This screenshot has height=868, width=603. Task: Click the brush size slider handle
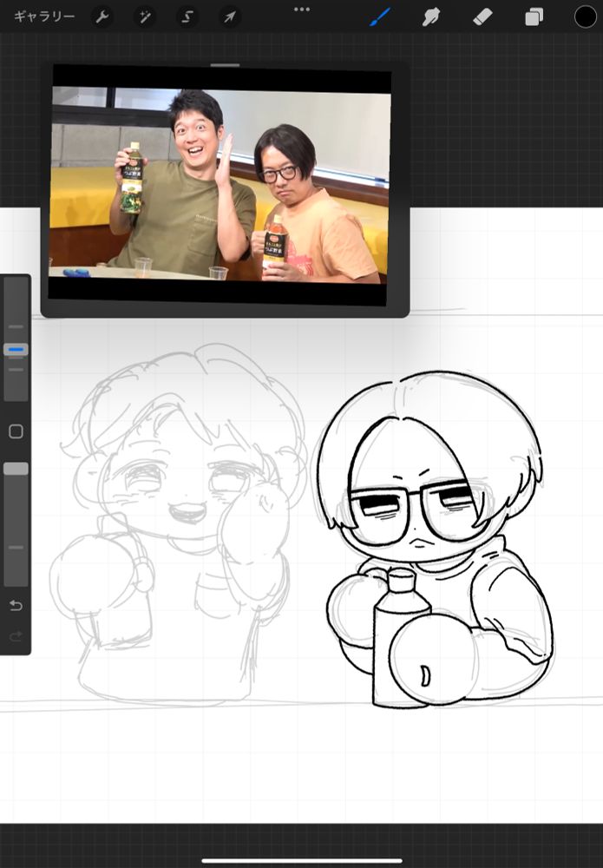(16, 349)
